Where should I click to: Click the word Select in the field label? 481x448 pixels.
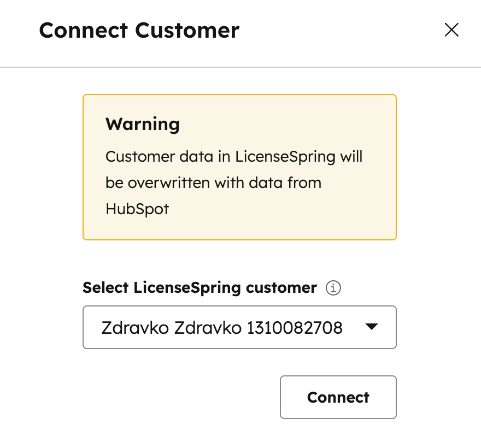(x=106, y=288)
